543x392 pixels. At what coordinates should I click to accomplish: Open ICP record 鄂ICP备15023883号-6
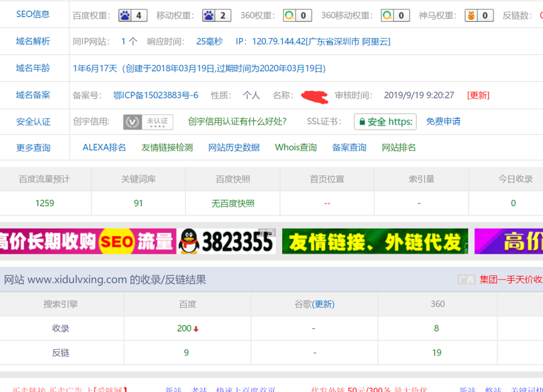pyautogui.click(x=156, y=95)
